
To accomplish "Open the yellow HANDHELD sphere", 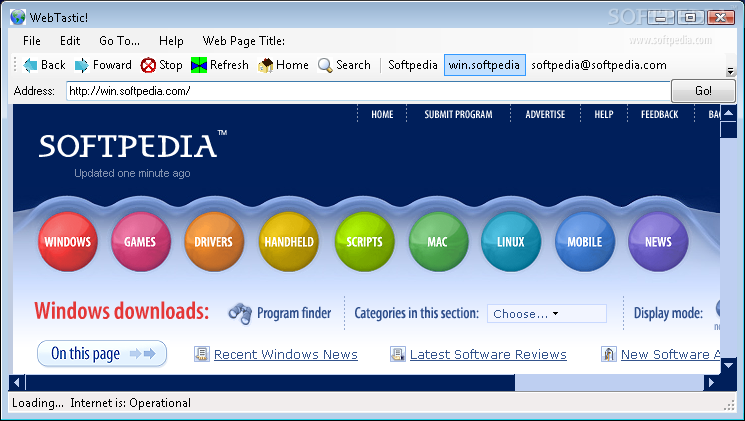I will [288, 241].
